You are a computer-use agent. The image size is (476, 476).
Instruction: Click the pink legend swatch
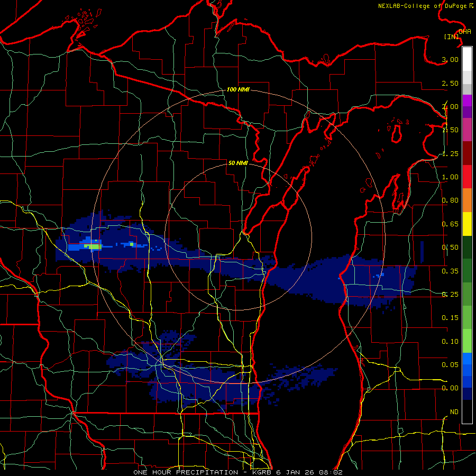tap(467, 130)
